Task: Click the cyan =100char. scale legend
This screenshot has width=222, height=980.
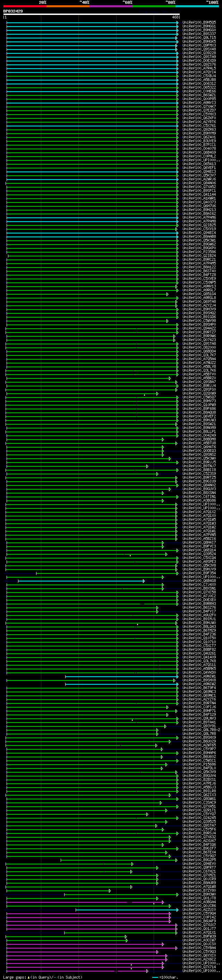Action: tap(165, 977)
